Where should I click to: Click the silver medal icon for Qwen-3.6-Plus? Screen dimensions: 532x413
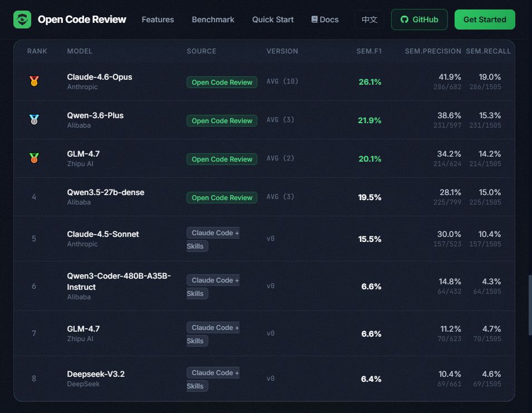(x=34, y=119)
